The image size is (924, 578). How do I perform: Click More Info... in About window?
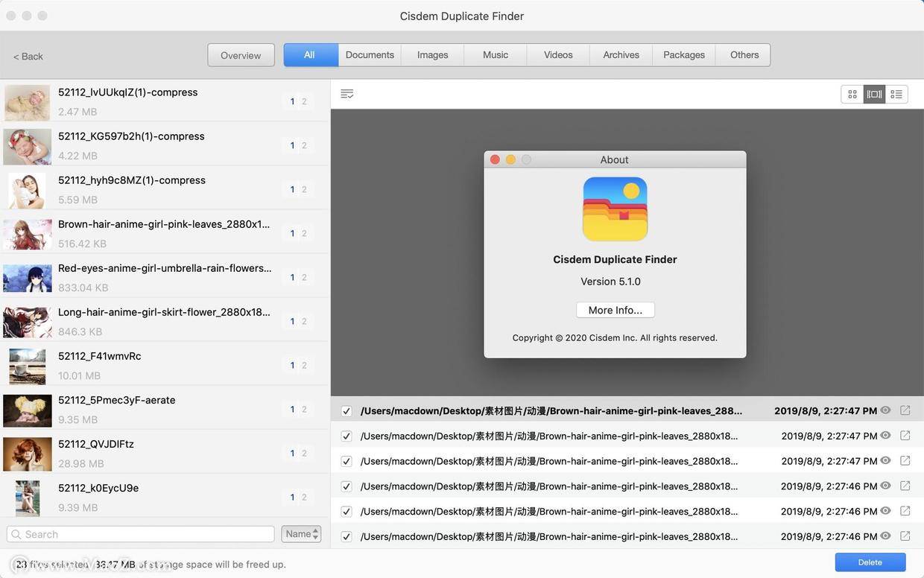click(615, 310)
